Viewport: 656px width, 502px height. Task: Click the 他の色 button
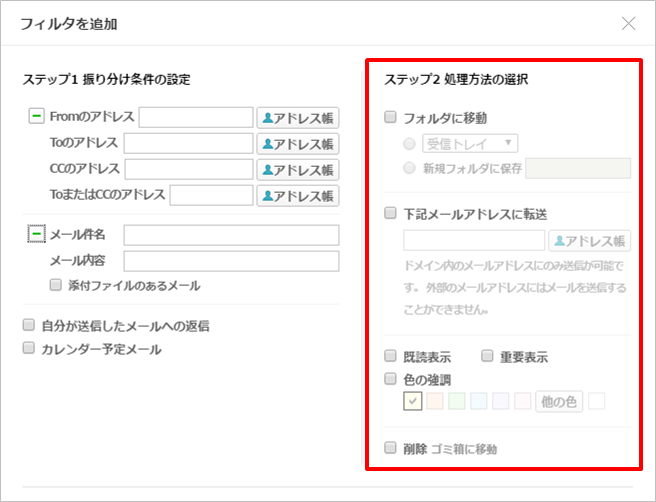pyautogui.click(x=559, y=402)
